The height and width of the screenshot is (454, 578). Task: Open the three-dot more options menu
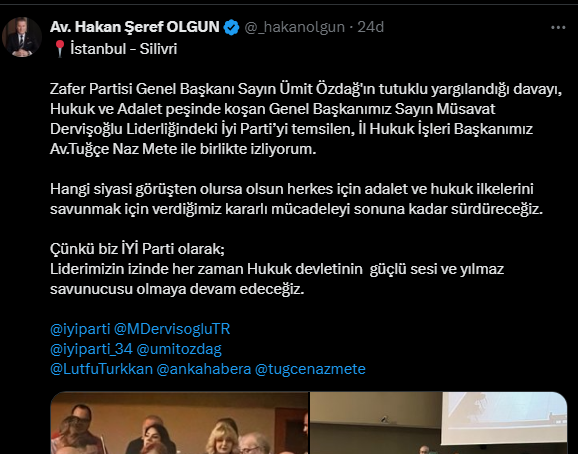[x=558, y=28]
